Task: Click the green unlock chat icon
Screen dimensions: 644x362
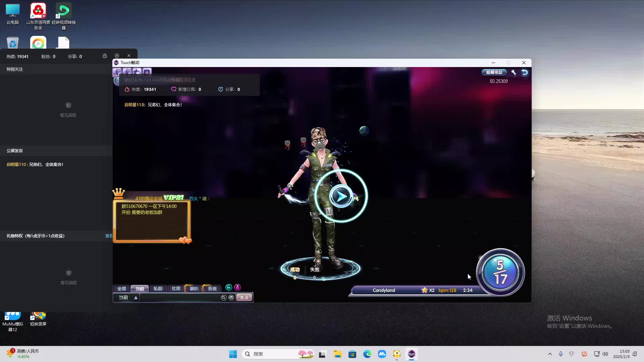Action: coord(229,288)
